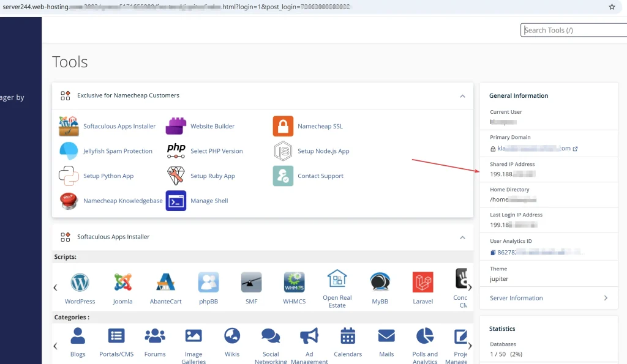Open Softaculous Apps Installer icon

click(69, 126)
